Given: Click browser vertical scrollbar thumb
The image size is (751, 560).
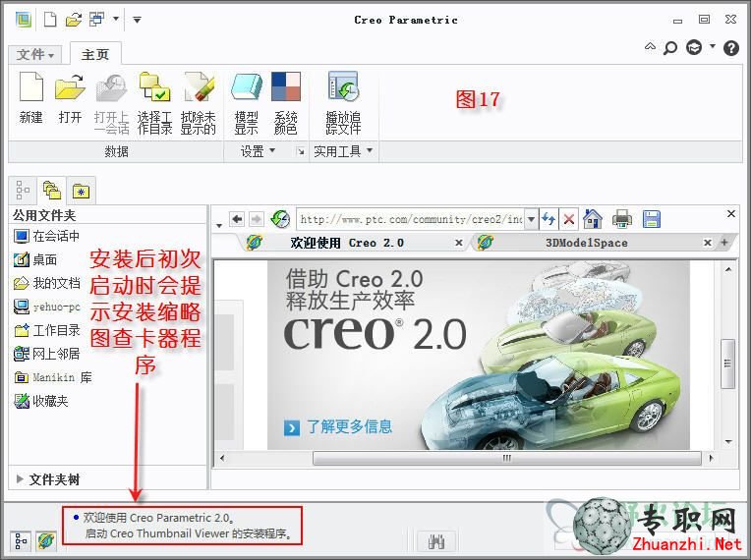Looking at the screenshot, I should (728, 364).
